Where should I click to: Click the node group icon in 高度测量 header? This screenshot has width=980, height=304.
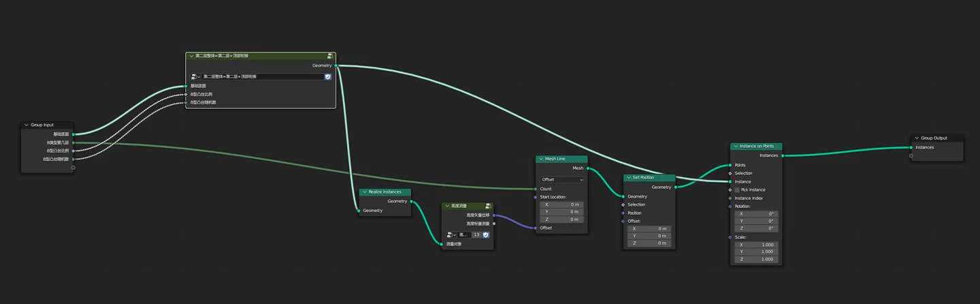(488, 206)
